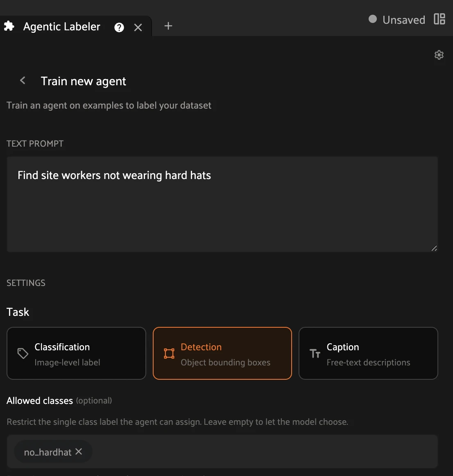Remove the no_hardhat class chip
453x476 pixels.
[x=79, y=451]
